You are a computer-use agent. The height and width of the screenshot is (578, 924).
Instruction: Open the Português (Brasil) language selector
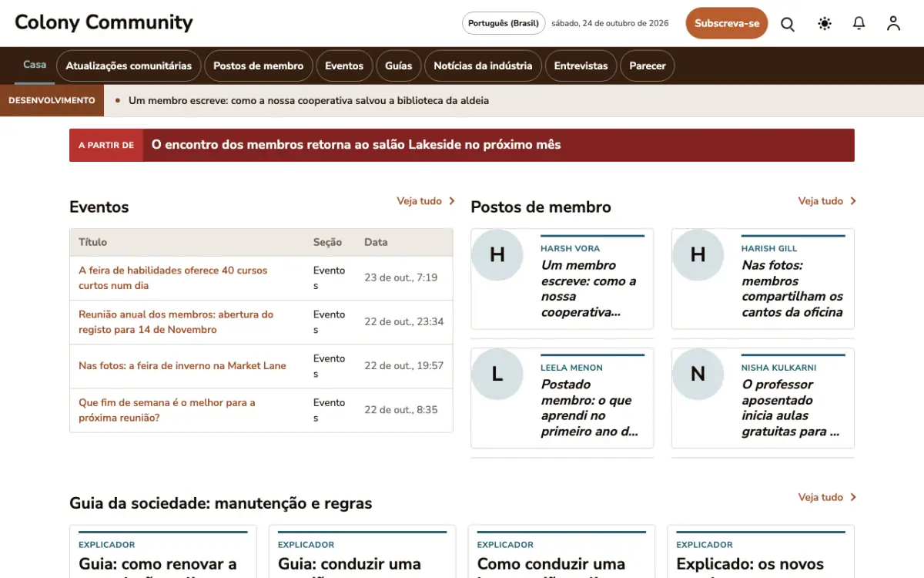coord(504,23)
